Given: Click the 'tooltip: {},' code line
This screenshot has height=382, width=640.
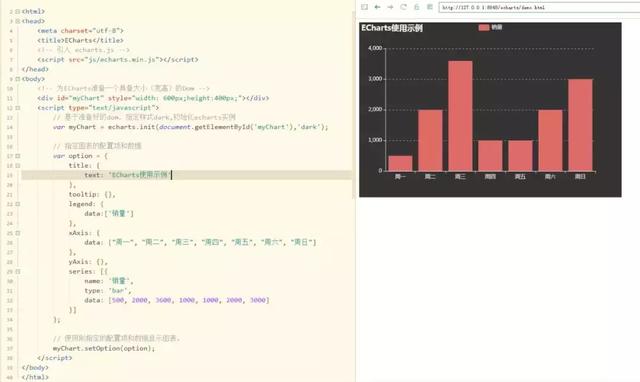Looking at the screenshot, I should [92, 194].
